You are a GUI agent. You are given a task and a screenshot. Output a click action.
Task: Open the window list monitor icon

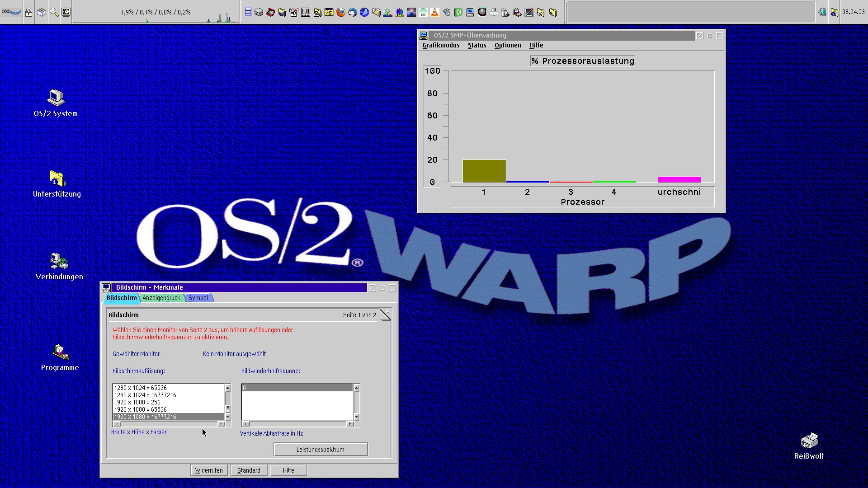coord(66,12)
